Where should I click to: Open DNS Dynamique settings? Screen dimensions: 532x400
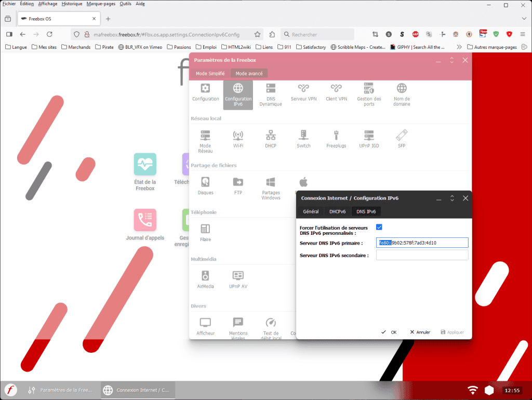270,95
